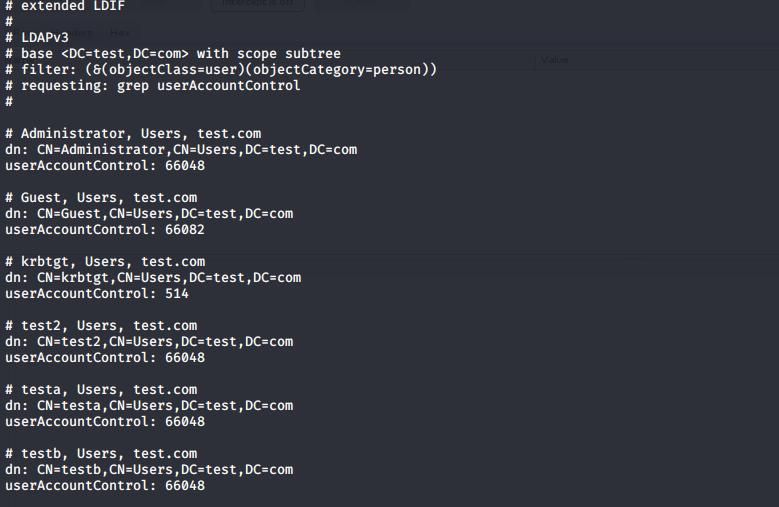This screenshot has width=779, height=507.
Task: Click the faded Help menu item
Action: (x=120, y=33)
